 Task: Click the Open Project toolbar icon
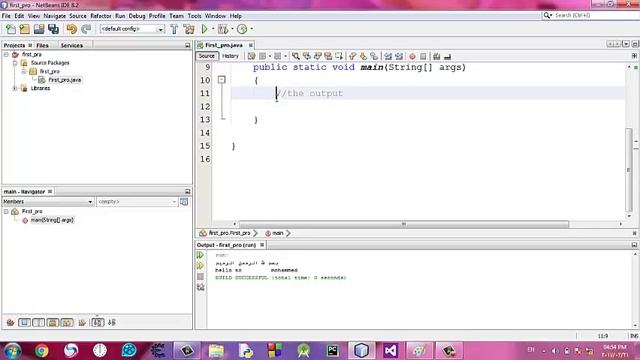point(39,29)
